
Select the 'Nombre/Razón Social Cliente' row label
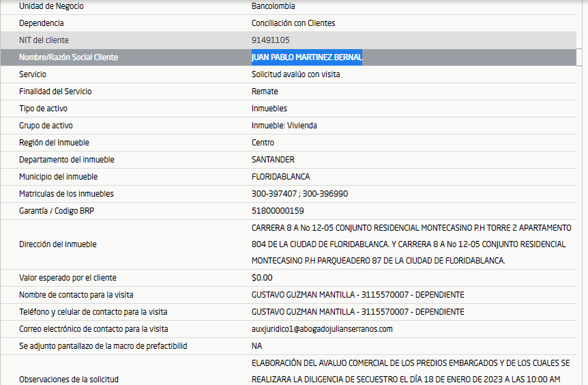click(68, 57)
